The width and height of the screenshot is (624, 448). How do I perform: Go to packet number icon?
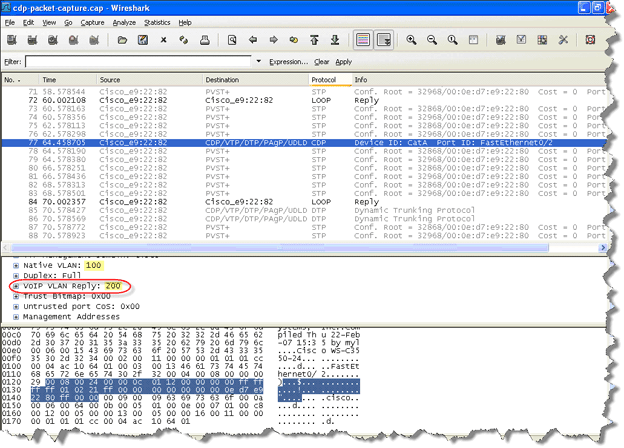coord(294,40)
